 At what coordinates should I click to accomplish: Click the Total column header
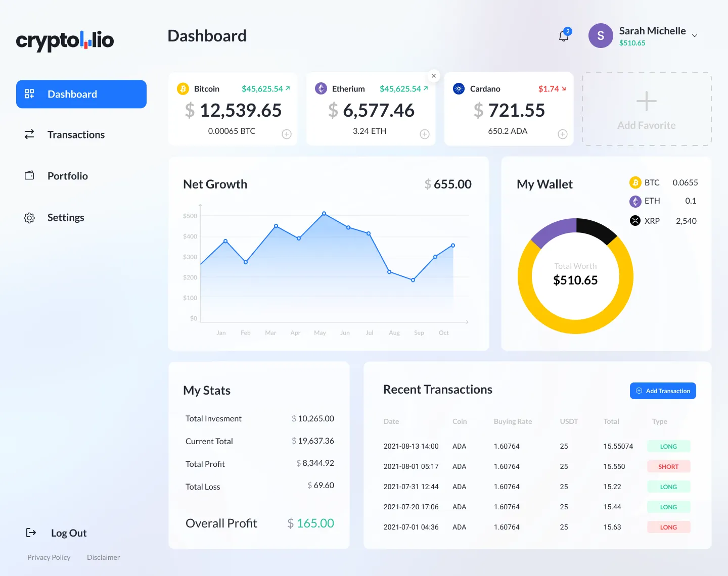[611, 421]
